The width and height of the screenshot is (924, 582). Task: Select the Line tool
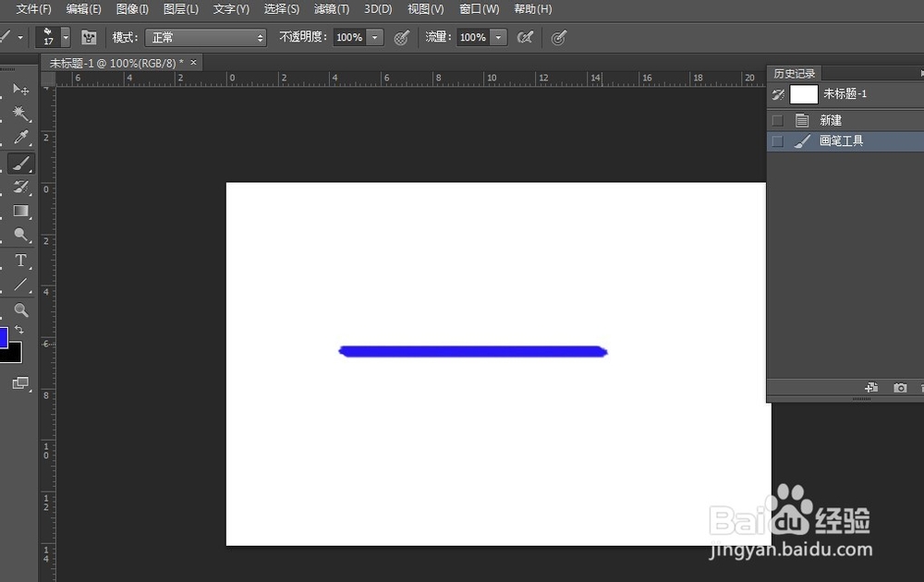[x=21, y=285]
